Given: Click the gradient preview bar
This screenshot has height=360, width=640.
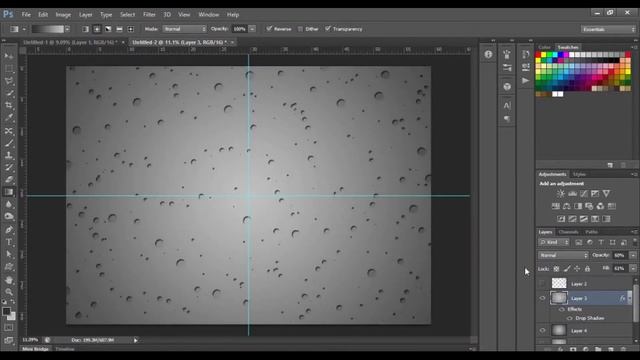Looking at the screenshot, I should [x=48, y=29].
